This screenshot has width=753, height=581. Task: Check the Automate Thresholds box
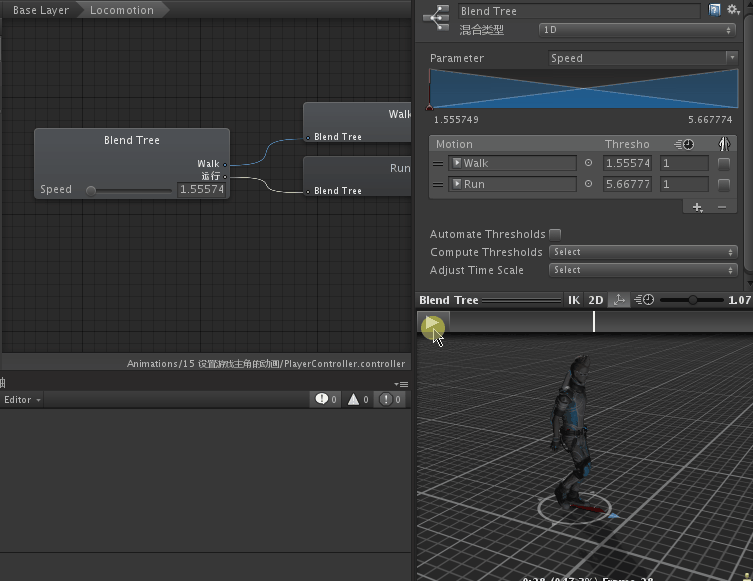(555, 234)
